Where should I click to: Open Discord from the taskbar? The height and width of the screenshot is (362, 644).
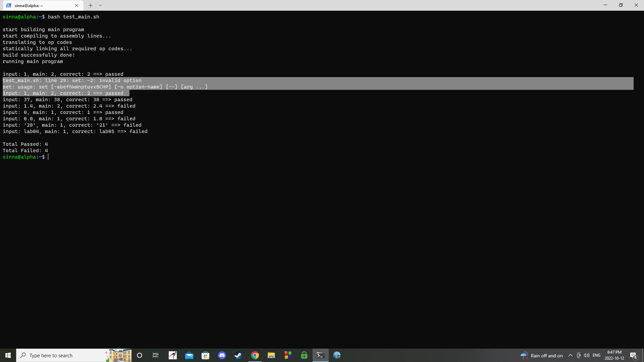[222, 355]
